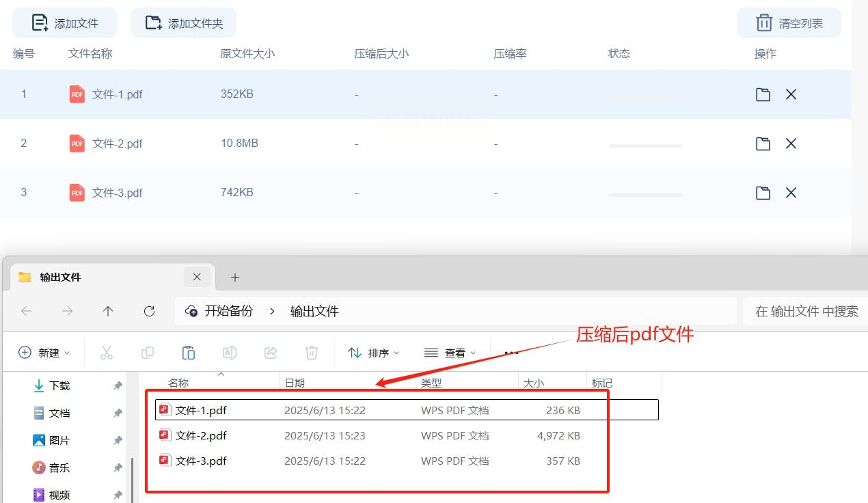Close the 输出文件 Explorer tab
The height and width of the screenshot is (503, 868).
pyautogui.click(x=197, y=277)
